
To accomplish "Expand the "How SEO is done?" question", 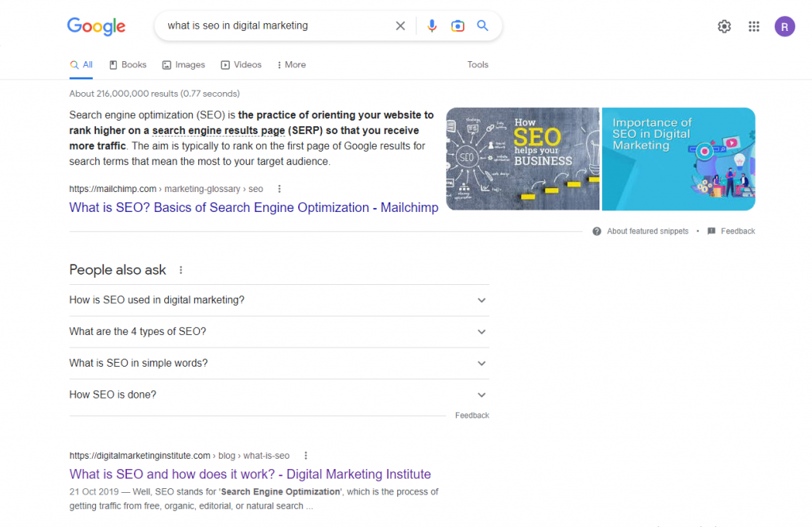I will point(481,394).
